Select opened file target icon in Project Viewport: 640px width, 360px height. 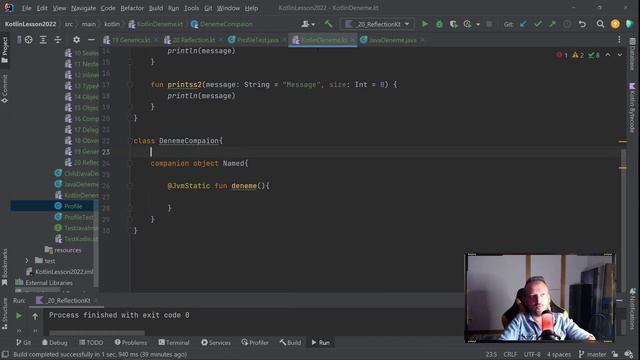[x=29, y=40]
